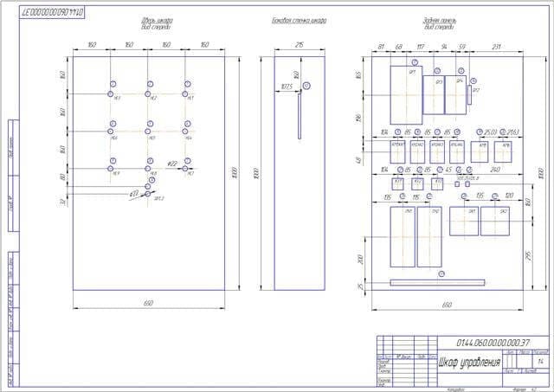Click the 120 dimension on back panel
Viewport: 554px width, 392px height.
(x=509, y=196)
